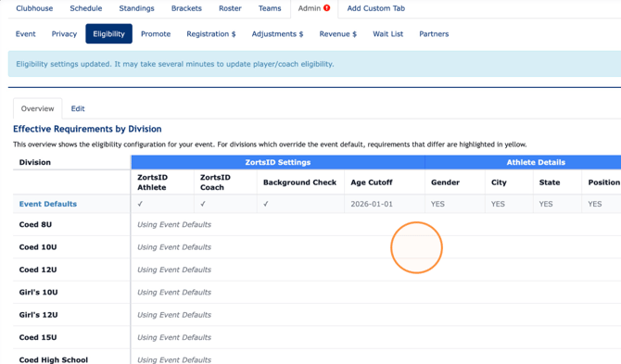Open the Brackets tab
The width and height of the screenshot is (621, 364).
[x=186, y=8]
